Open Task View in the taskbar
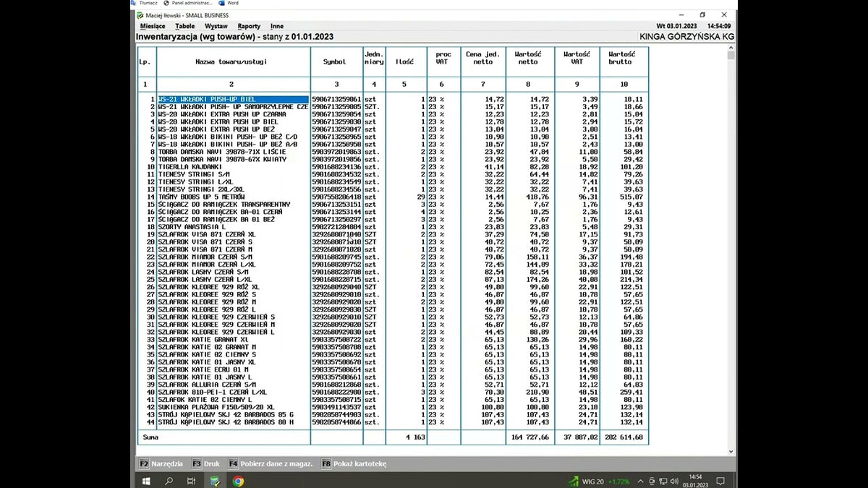This screenshot has height=488, width=868. click(191, 481)
